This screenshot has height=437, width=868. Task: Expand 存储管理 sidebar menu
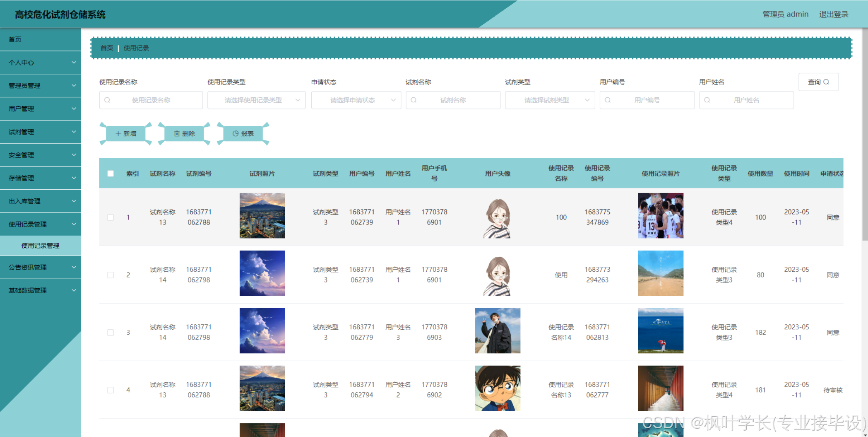click(x=41, y=178)
